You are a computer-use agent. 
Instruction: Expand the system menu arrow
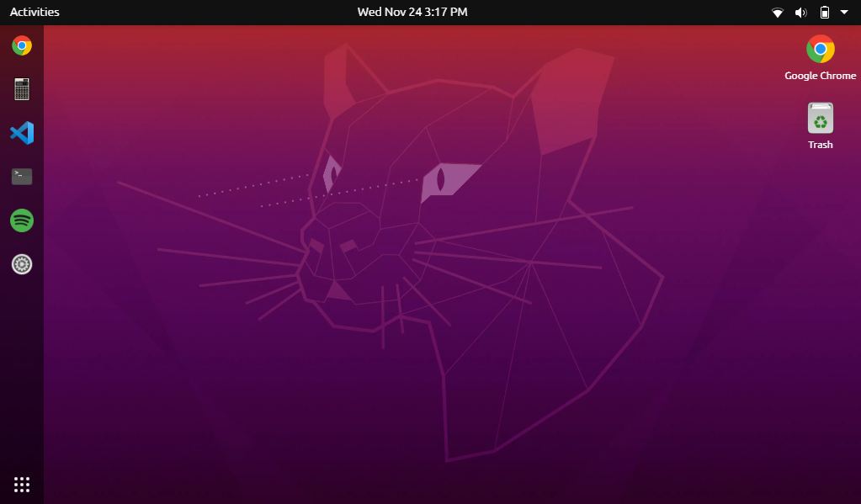point(844,12)
